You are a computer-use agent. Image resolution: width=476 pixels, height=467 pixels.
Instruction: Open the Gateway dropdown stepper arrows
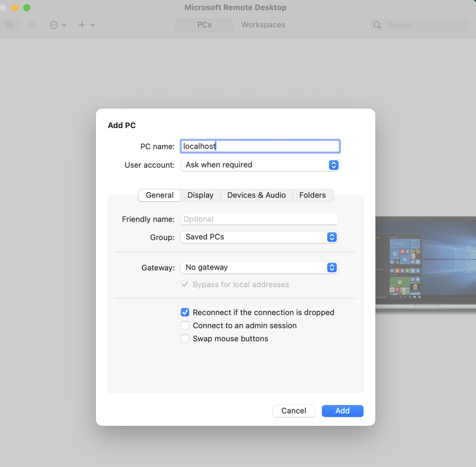[332, 267]
